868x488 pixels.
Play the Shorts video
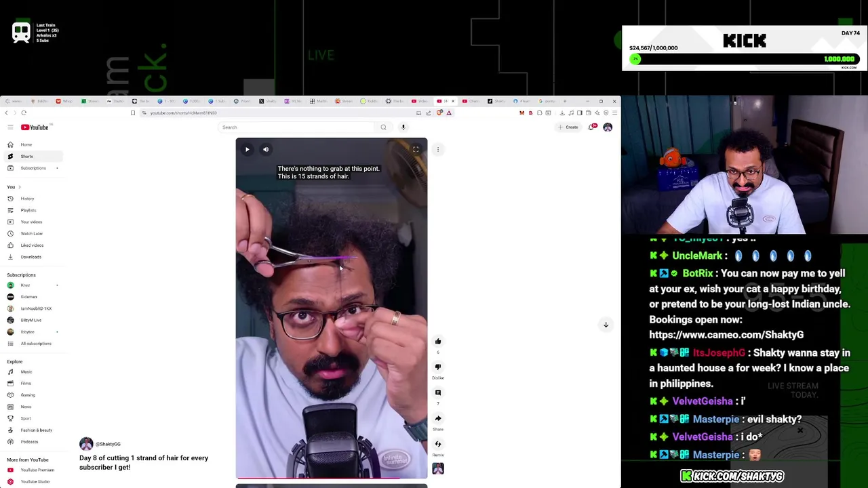point(248,150)
